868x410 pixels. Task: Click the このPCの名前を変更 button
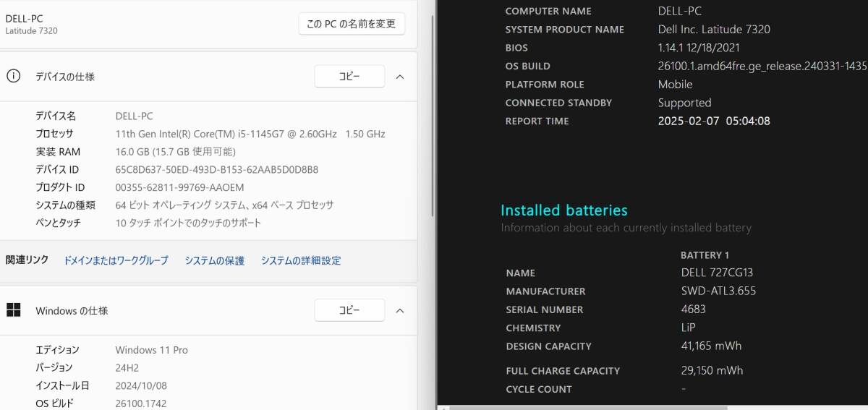[352, 24]
